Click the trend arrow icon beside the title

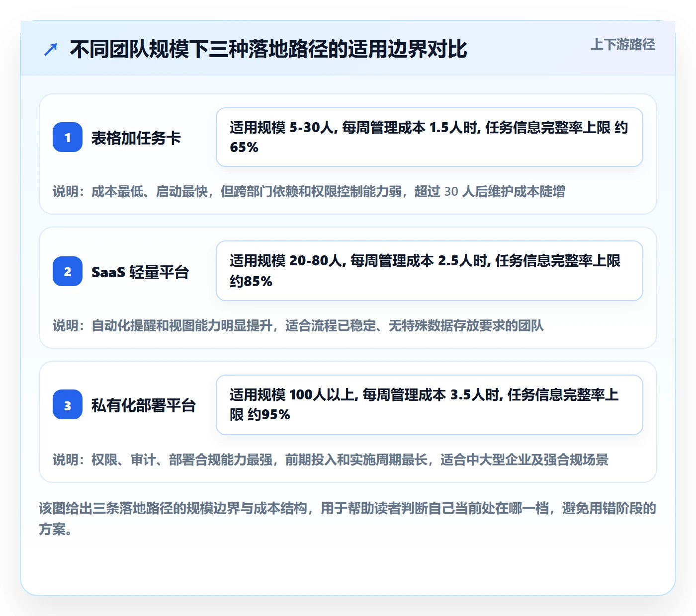click(51, 49)
